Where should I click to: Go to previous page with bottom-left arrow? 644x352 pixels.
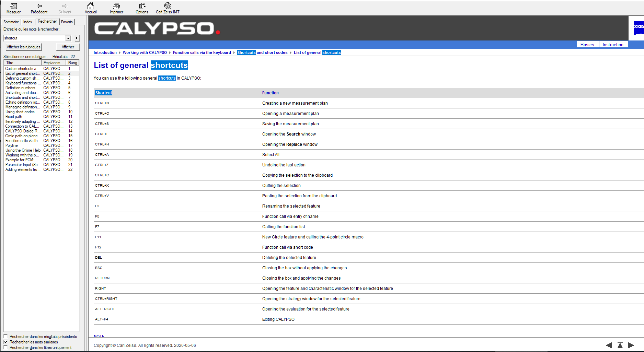click(609, 345)
